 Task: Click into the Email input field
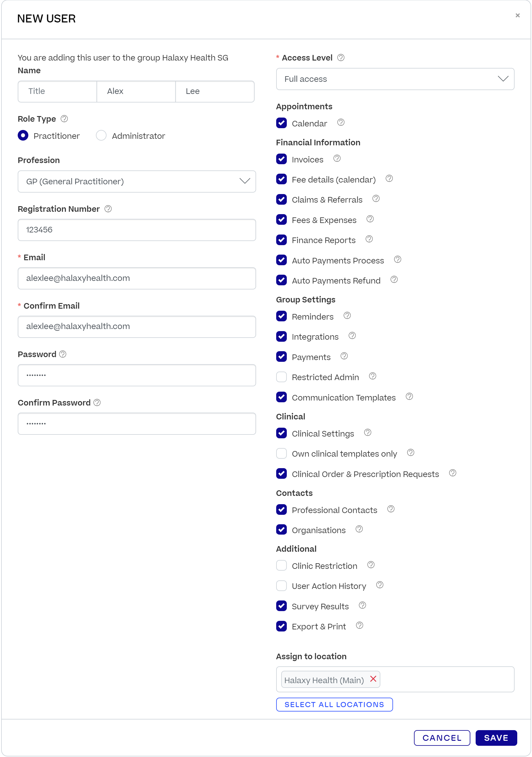tap(137, 278)
